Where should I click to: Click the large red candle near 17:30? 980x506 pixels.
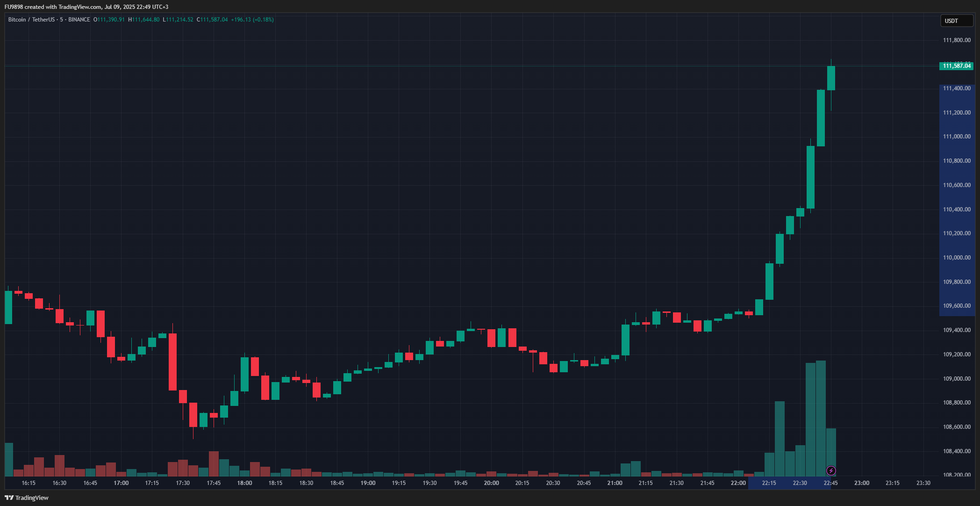pyautogui.click(x=172, y=361)
